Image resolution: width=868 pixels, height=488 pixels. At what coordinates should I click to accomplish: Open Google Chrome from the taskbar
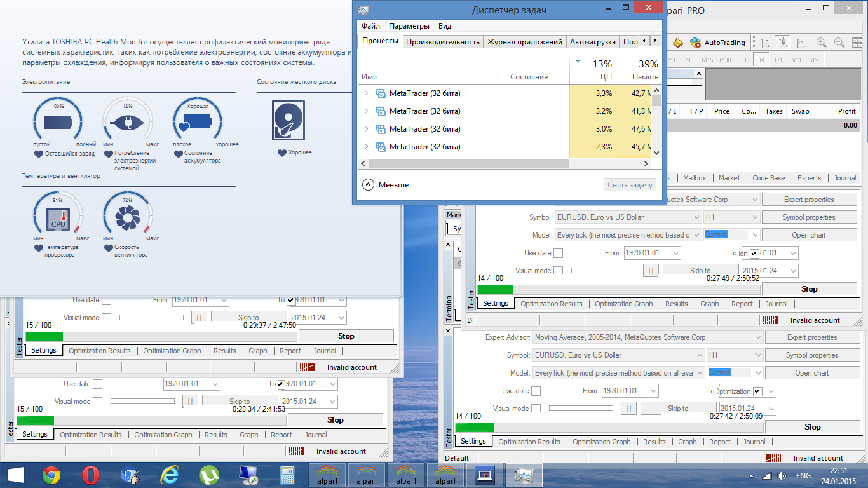(x=51, y=475)
